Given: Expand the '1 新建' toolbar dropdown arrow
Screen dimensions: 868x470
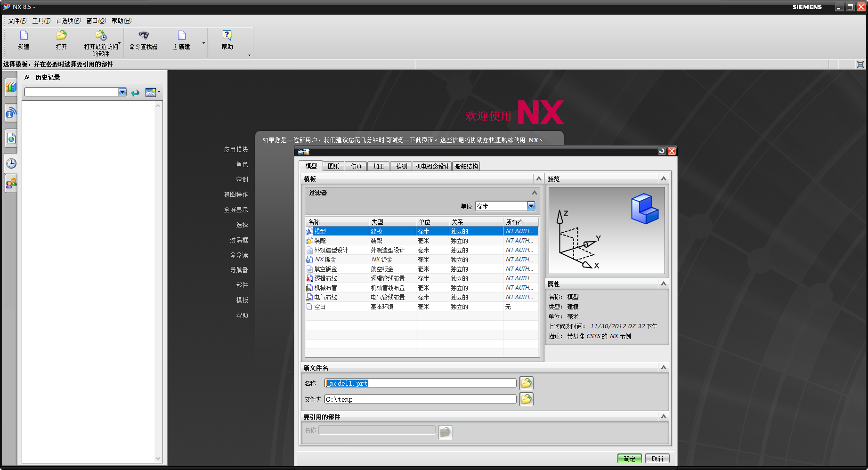Looking at the screenshot, I should [x=203, y=43].
